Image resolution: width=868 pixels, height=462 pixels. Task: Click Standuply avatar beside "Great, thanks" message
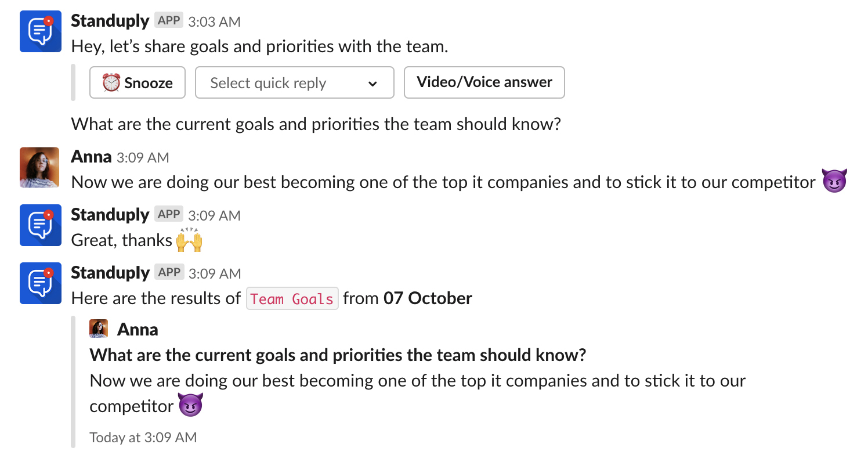[40, 225]
